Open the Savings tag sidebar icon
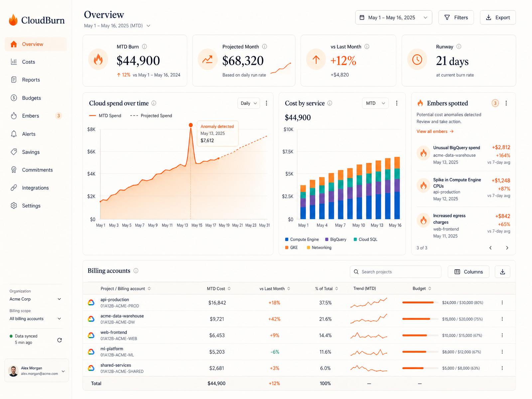 tap(14, 152)
